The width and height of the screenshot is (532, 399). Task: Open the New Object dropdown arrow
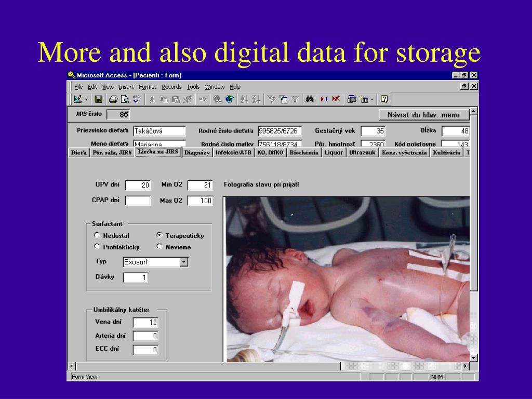coord(372,99)
